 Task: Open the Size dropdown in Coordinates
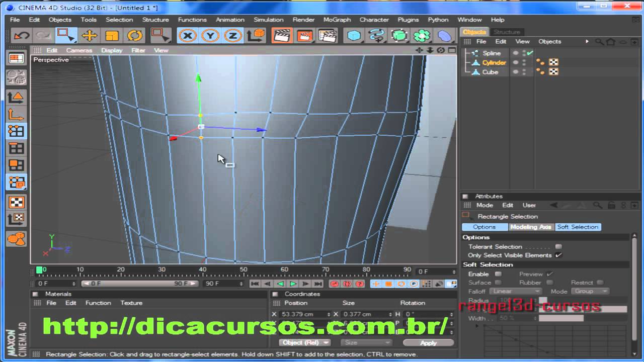[366, 342]
